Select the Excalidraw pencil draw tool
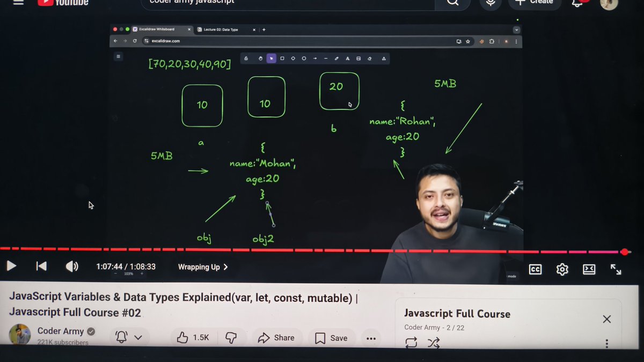 (336, 58)
